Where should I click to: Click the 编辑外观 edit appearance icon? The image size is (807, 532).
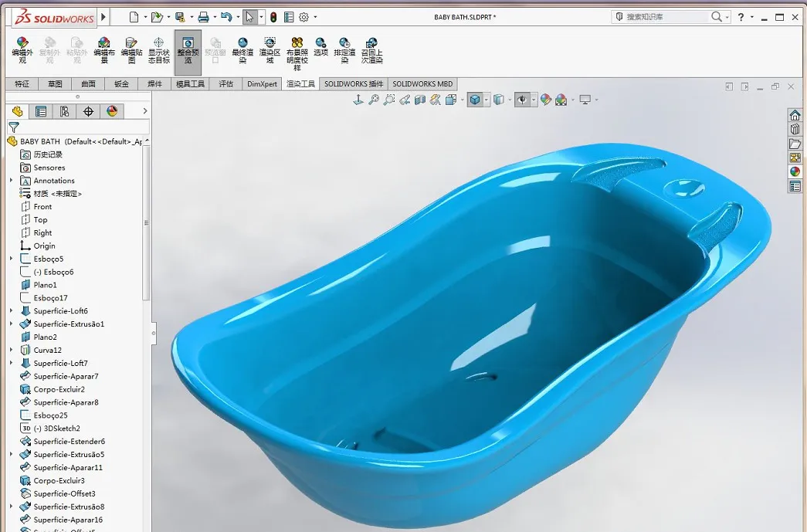(22, 50)
